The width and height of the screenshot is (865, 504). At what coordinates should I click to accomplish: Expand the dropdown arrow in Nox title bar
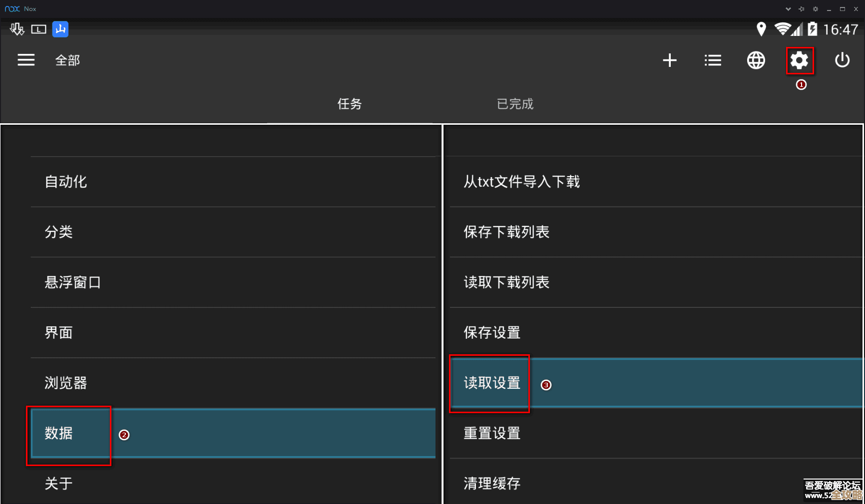(x=788, y=8)
